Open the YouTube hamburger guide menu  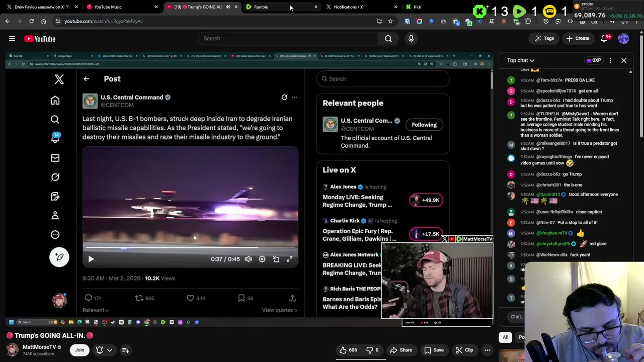12,39
